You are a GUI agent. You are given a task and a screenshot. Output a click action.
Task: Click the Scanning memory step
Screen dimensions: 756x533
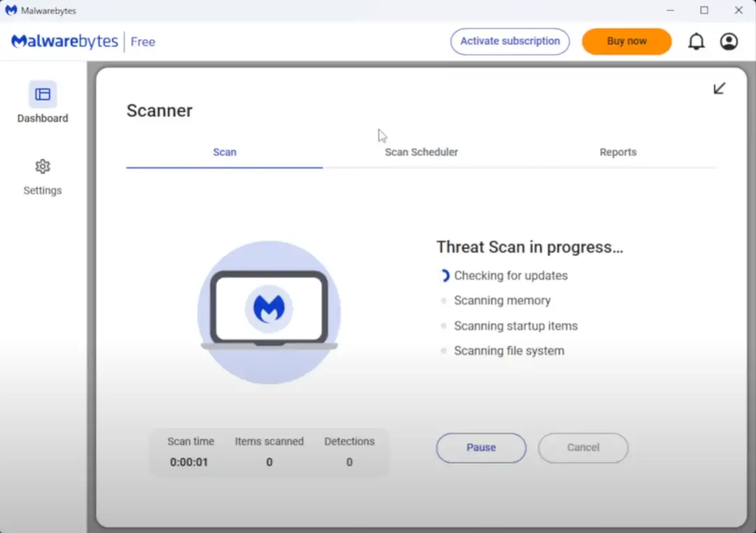[502, 301]
